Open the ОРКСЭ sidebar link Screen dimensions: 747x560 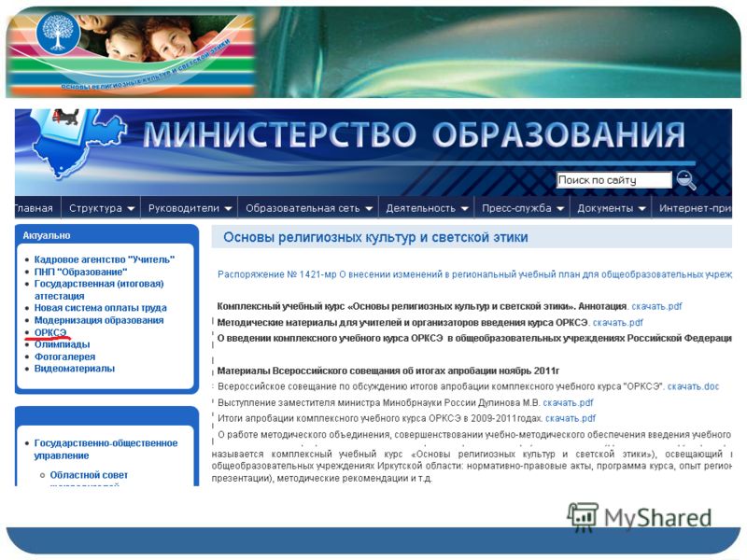(50, 332)
